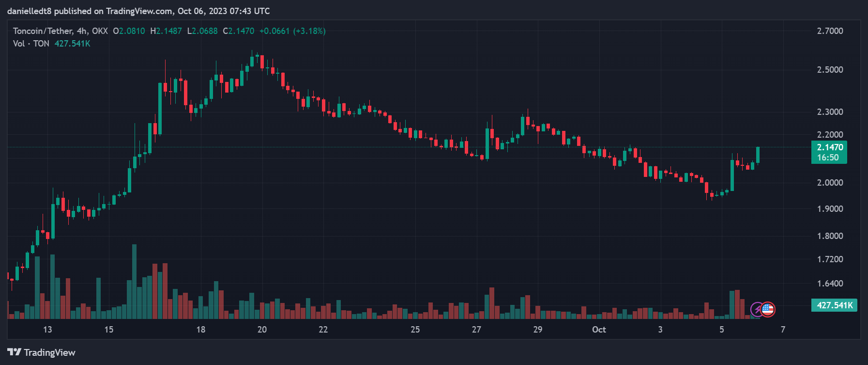Click the date label 15 on time axis
The height and width of the screenshot is (365, 868).
tap(109, 330)
